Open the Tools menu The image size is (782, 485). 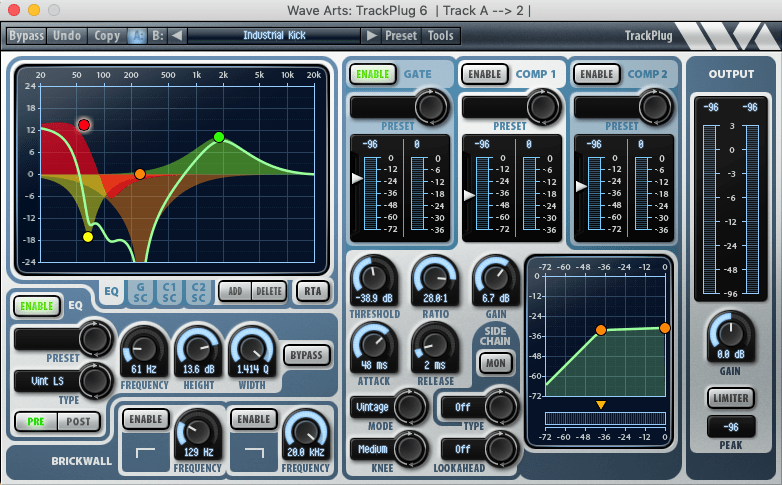pyautogui.click(x=440, y=35)
